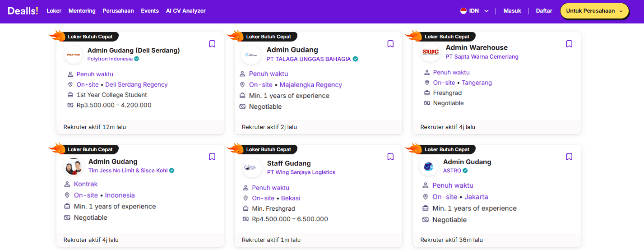
Task: Click Rp4.500.000 – 6.500.000 salary text
Action: (x=290, y=219)
